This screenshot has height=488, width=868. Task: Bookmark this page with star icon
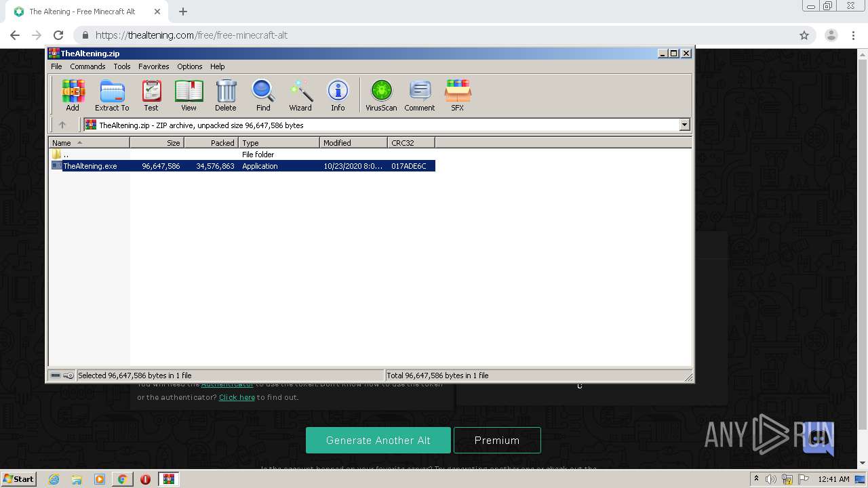[x=804, y=35]
